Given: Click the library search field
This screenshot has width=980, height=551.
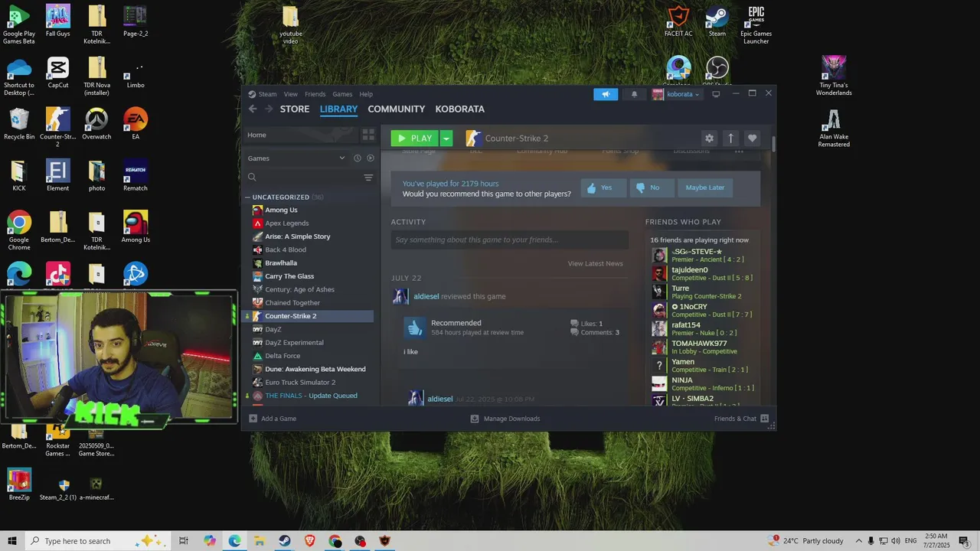Looking at the screenshot, I should 302,177.
